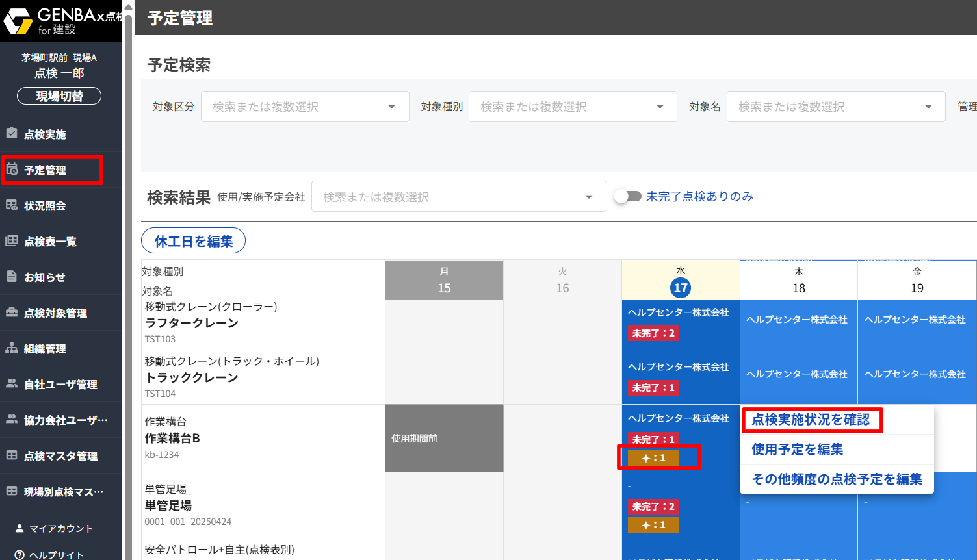Click the 状況照会 sidebar icon
This screenshot has width=977, height=560.
click(12, 205)
